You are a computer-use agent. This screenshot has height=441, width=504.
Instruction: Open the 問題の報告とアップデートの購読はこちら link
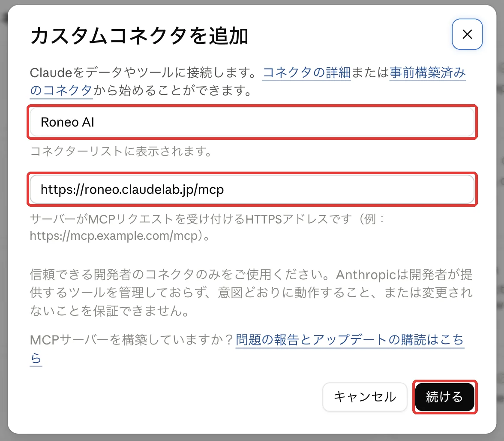(x=350, y=340)
